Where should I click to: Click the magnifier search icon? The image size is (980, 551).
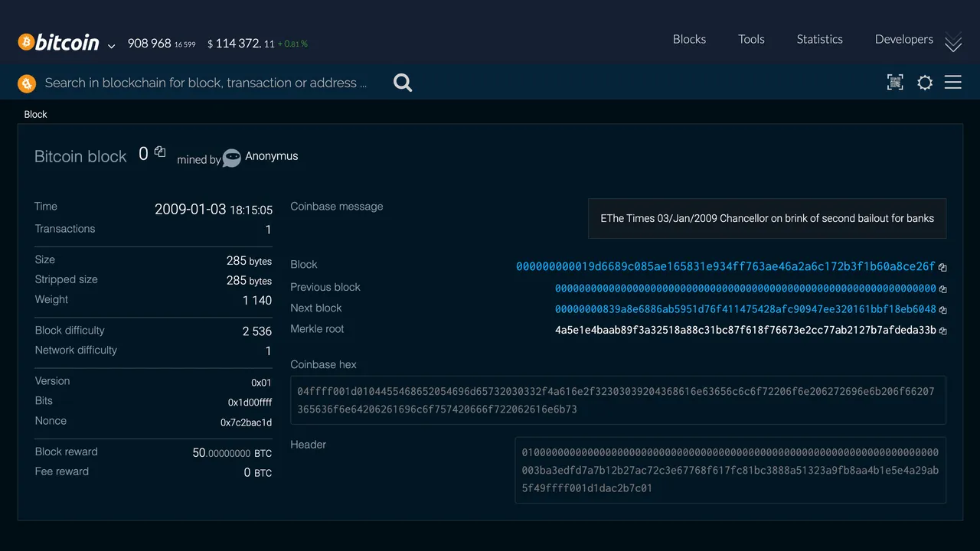click(403, 83)
